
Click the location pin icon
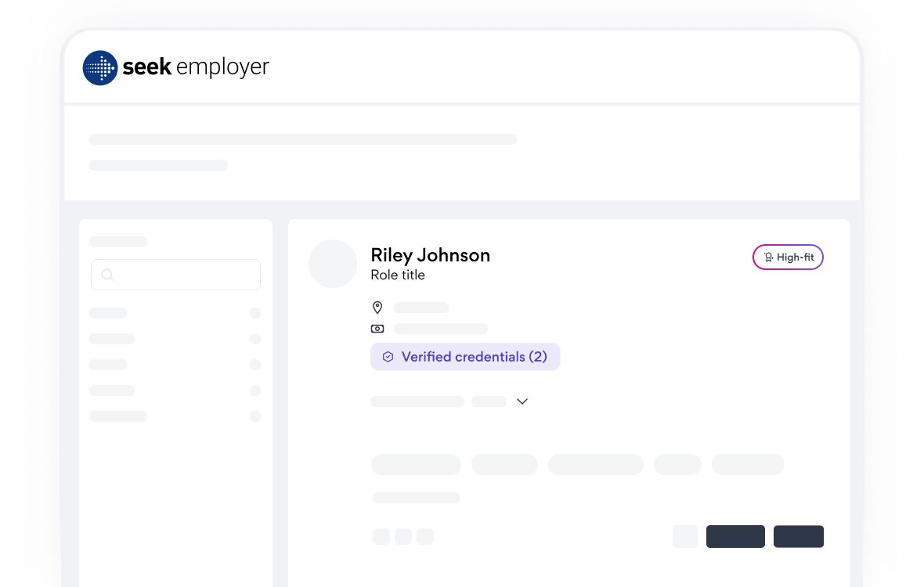click(x=377, y=308)
